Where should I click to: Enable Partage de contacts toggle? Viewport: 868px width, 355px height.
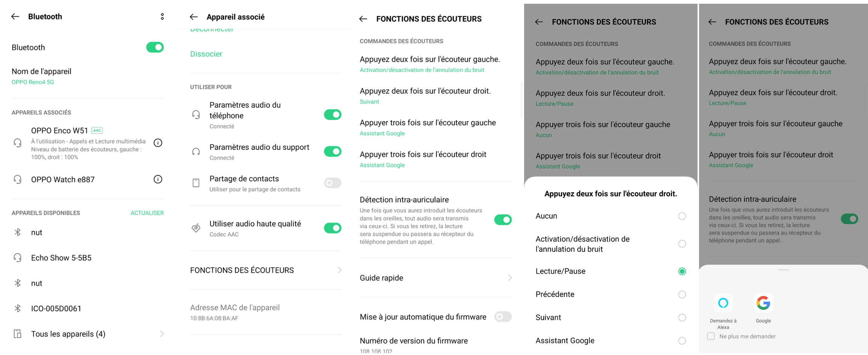tap(333, 183)
